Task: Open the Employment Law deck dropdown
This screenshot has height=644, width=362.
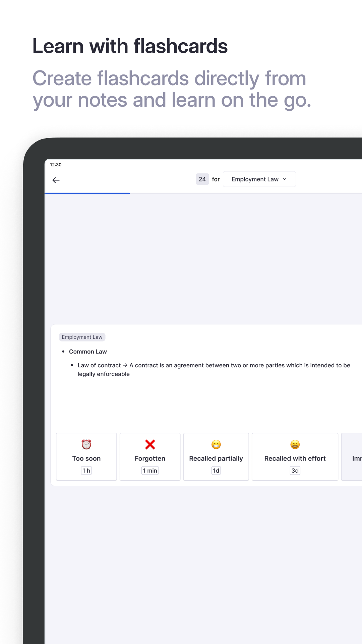Action: (259, 179)
